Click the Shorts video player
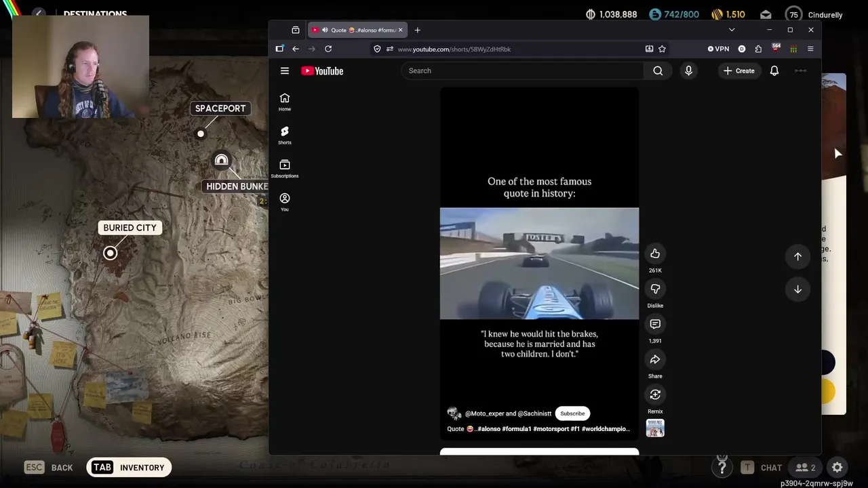This screenshot has width=868, height=488. tap(539, 263)
